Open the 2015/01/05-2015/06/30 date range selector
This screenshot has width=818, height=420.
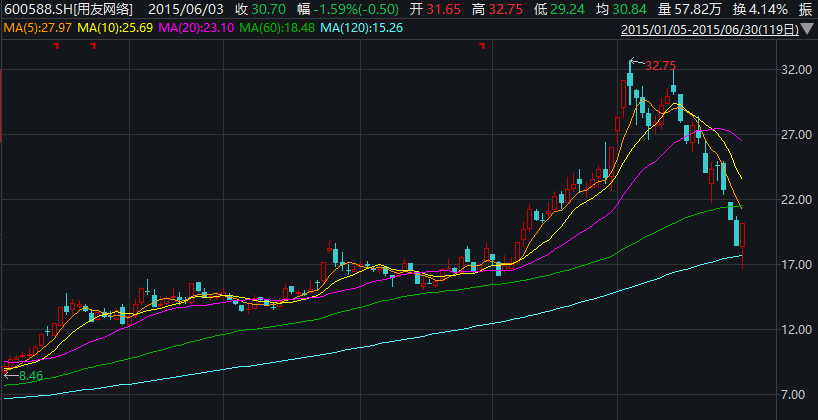click(710, 29)
